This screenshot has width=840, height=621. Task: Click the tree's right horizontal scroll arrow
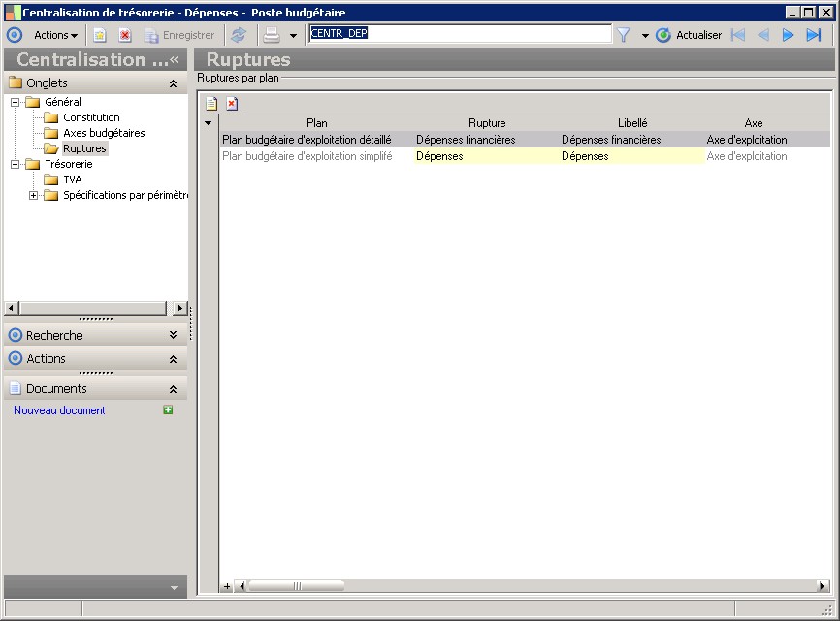[x=180, y=309]
